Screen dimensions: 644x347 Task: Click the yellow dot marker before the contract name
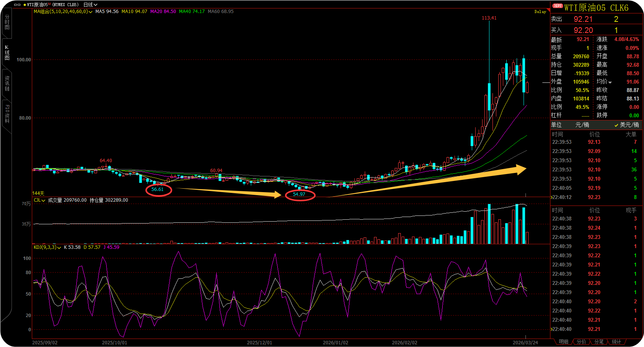[x=25, y=5]
